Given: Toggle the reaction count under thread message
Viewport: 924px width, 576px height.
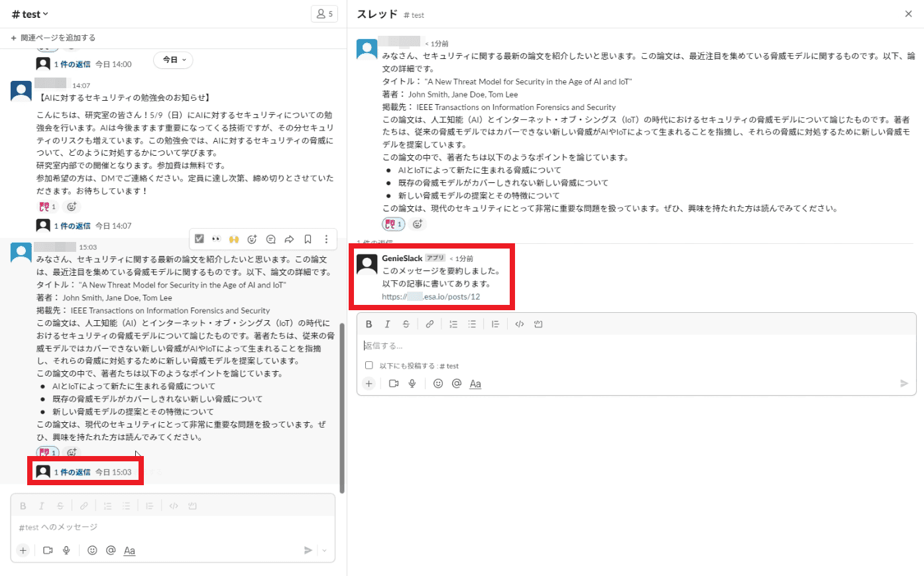Looking at the screenshot, I should pyautogui.click(x=393, y=224).
